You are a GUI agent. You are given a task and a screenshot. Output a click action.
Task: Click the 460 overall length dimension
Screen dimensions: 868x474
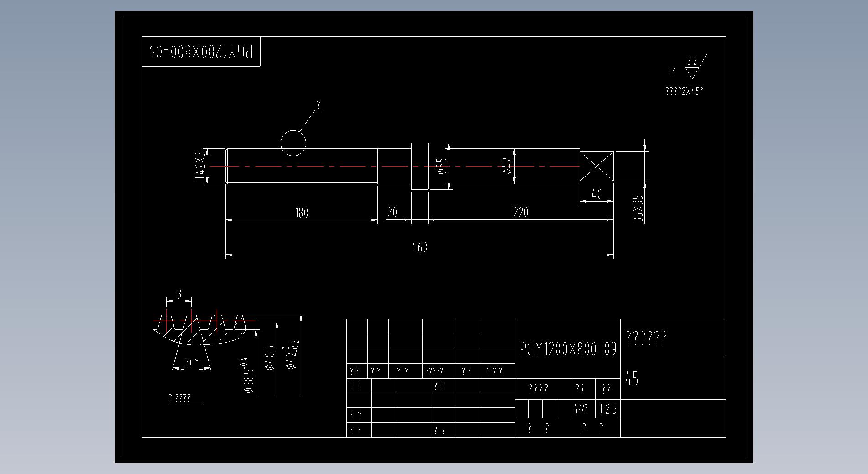pyautogui.click(x=419, y=248)
